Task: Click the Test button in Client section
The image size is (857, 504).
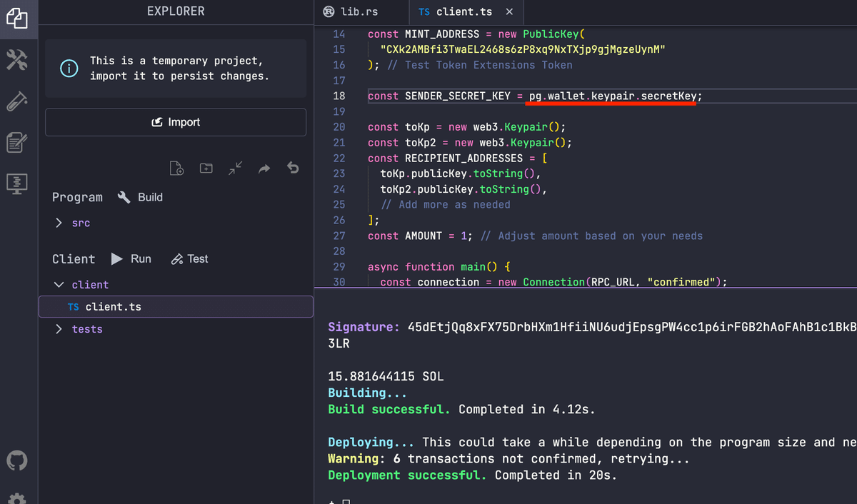Action: [x=189, y=258]
